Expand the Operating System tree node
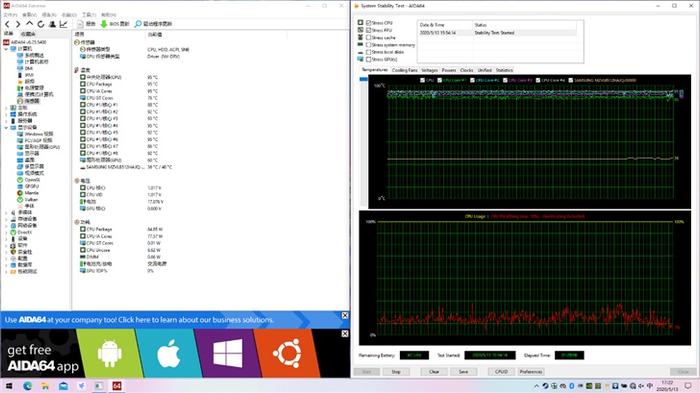The height and width of the screenshot is (393, 700). coord(6,114)
